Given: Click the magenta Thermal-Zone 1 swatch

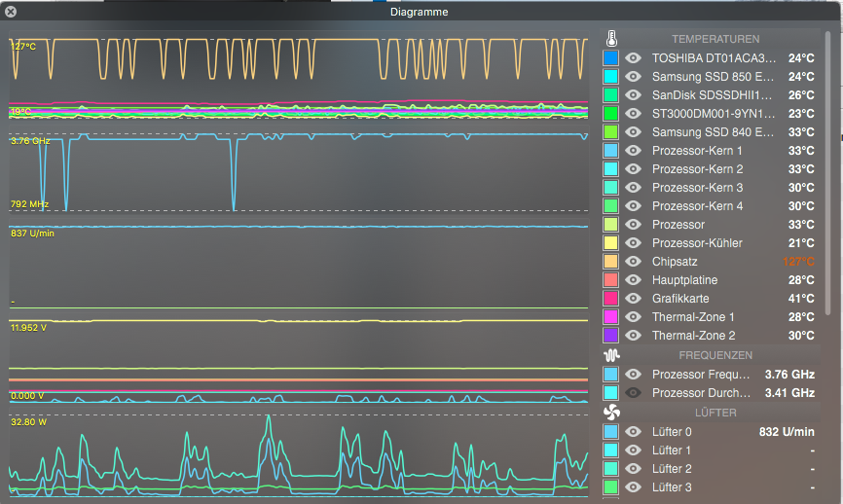Looking at the screenshot, I should pos(610,317).
